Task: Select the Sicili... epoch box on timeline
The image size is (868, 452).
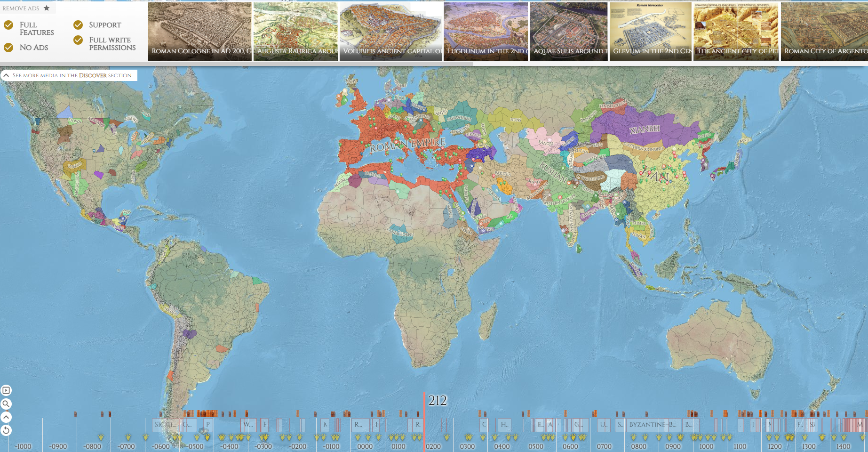Action: [x=166, y=425]
